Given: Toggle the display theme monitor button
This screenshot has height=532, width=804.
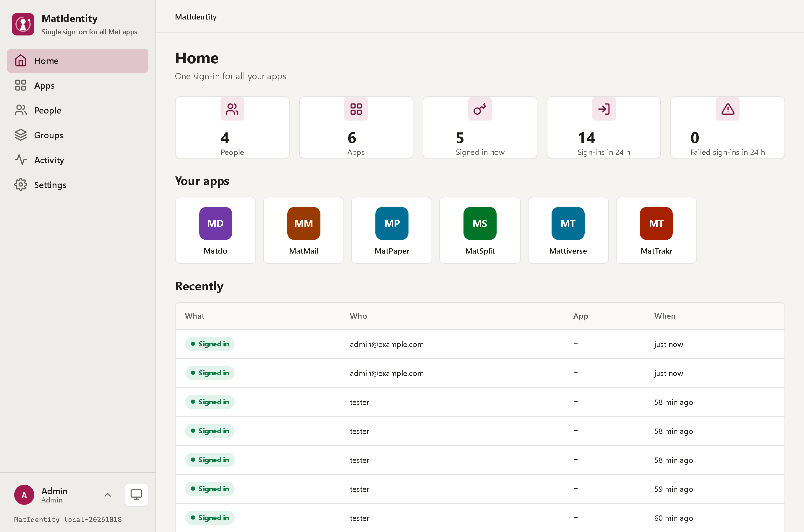Looking at the screenshot, I should click(x=136, y=495).
